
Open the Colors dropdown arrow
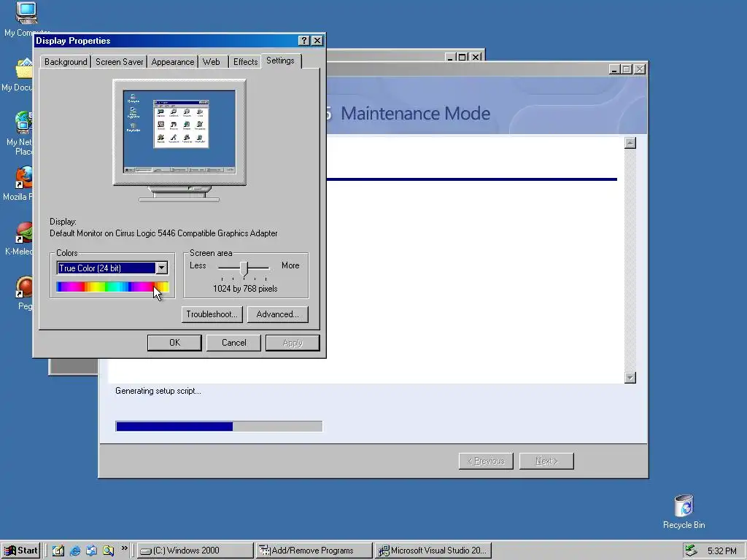[x=161, y=268]
